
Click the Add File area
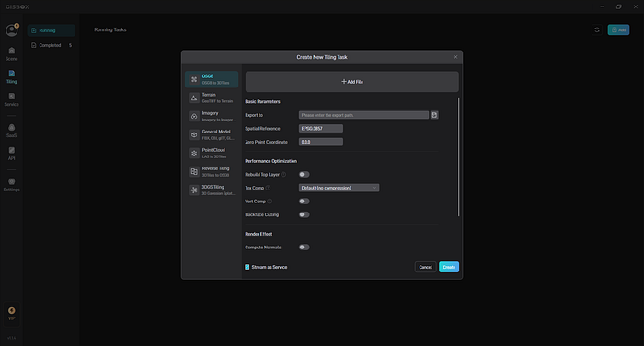click(352, 82)
